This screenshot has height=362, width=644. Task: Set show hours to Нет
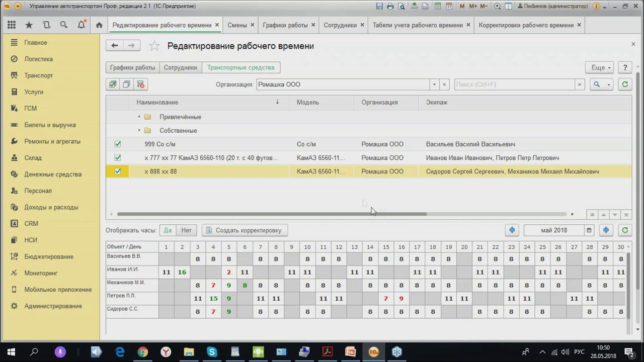[x=187, y=230]
